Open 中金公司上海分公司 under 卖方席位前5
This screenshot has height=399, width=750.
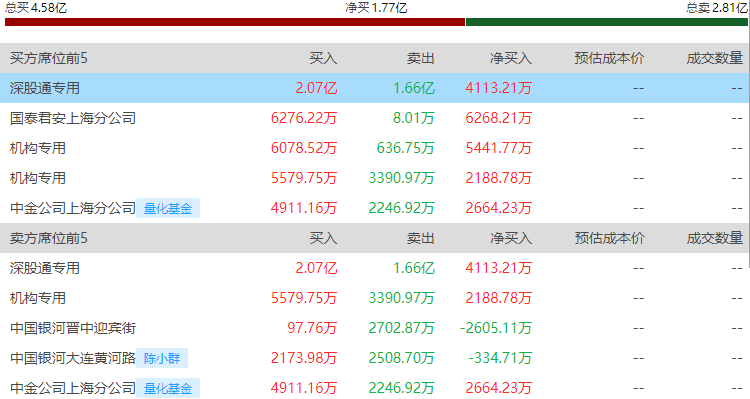point(73,388)
